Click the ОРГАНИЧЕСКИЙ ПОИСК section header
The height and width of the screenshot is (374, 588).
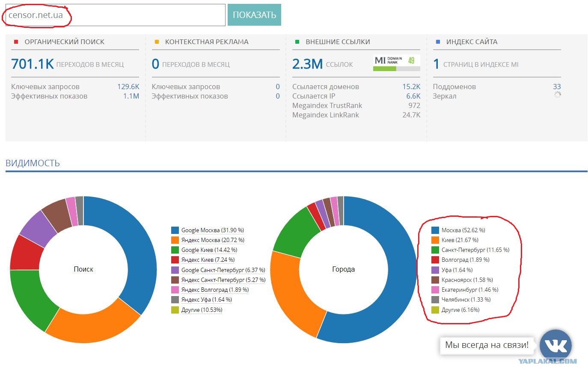(64, 42)
